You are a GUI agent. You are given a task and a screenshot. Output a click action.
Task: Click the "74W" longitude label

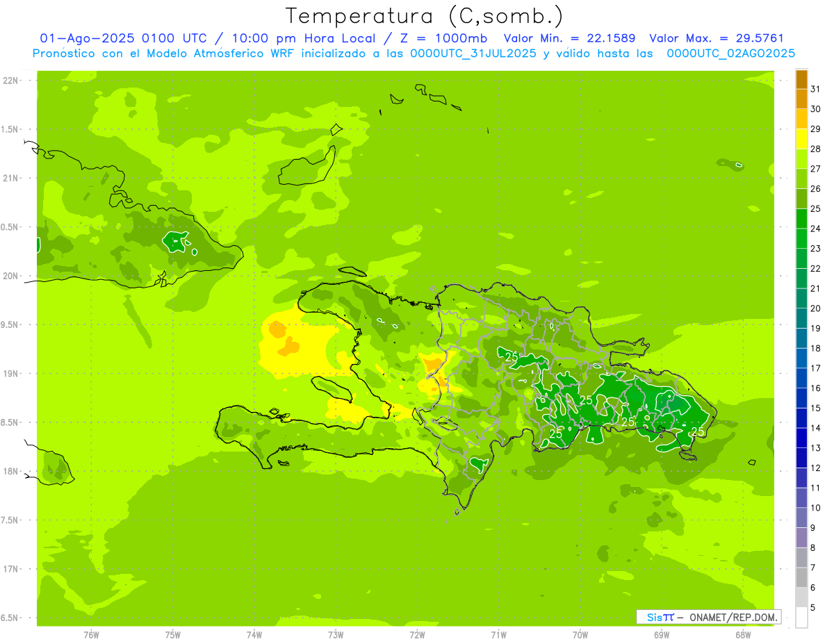pos(254,634)
